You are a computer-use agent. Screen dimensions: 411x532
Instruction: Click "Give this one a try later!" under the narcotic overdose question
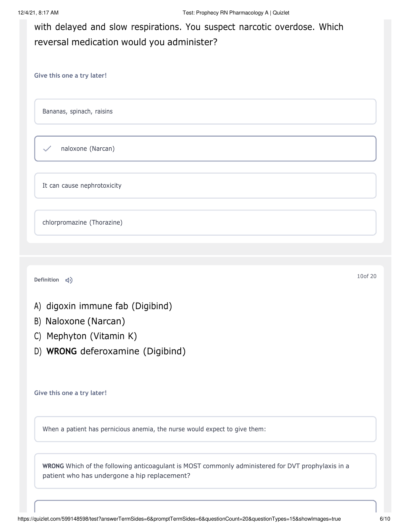click(x=70, y=76)
